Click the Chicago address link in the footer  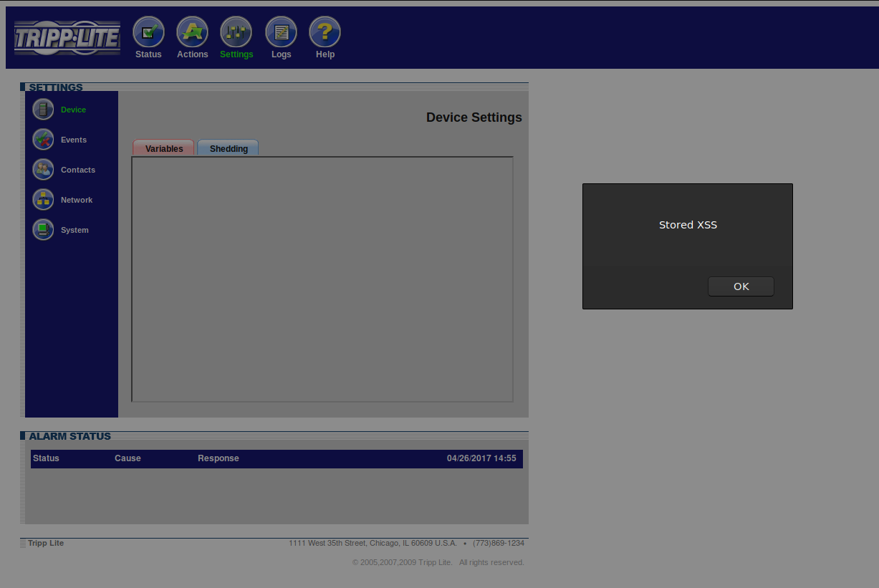(373, 543)
